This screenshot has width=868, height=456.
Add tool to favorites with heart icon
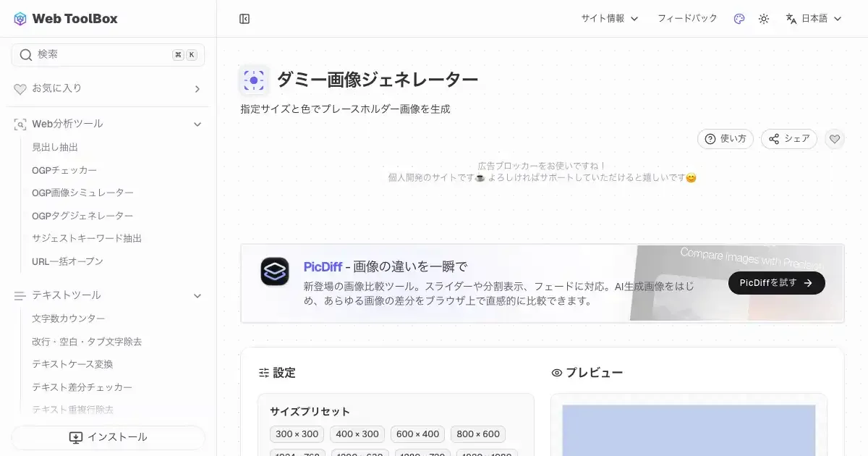point(835,139)
